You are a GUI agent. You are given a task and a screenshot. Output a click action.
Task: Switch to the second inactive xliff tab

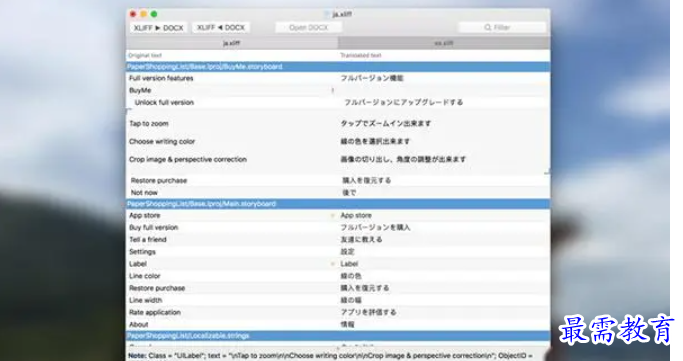[x=444, y=43]
